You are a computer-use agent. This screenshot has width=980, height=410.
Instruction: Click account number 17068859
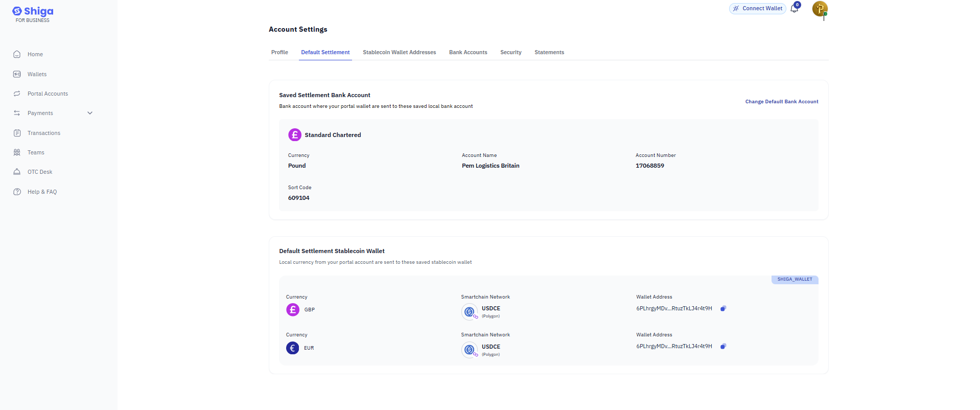pos(650,166)
